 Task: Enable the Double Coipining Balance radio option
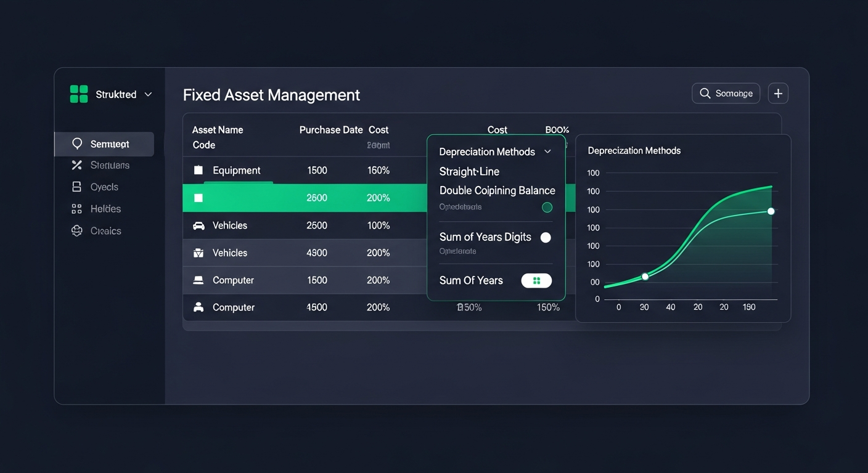tap(546, 208)
